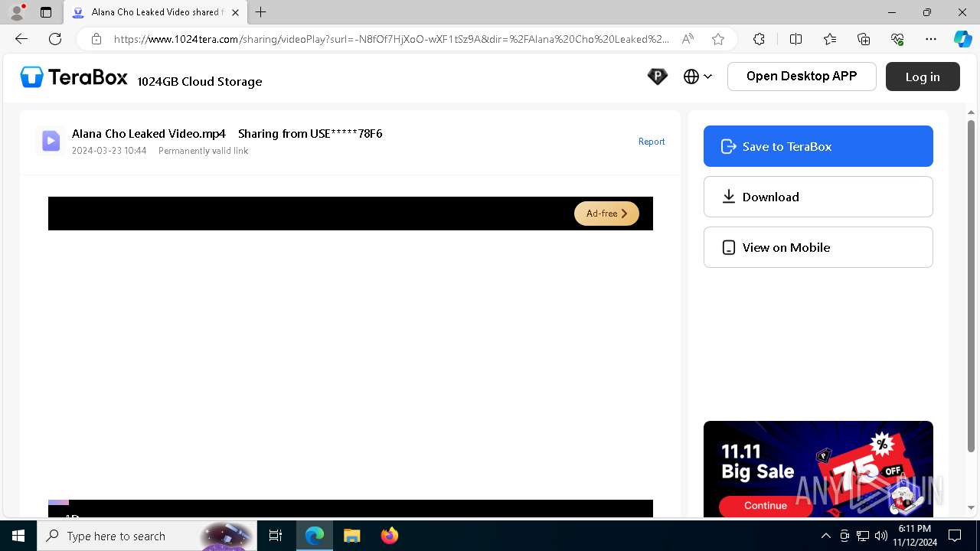The height and width of the screenshot is (551, 980).
Task: Click View on Mobile button
Action: click(x=818, y=247)
